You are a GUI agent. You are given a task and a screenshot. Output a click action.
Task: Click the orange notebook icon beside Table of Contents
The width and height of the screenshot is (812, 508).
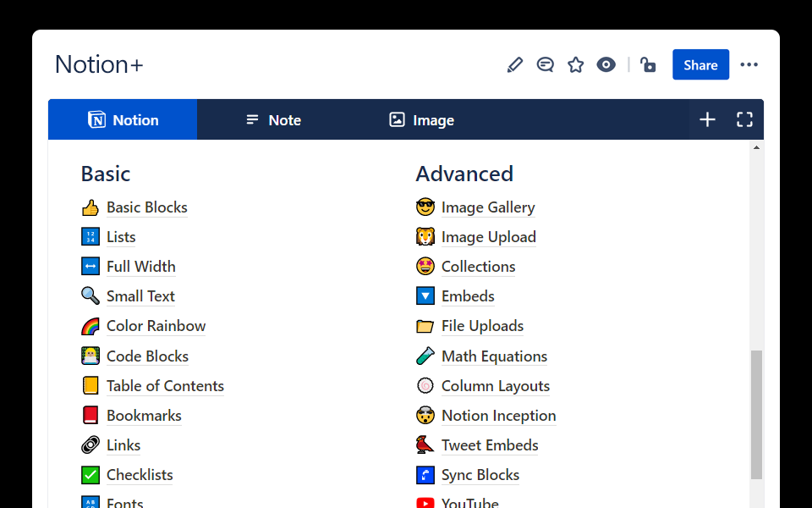point(91,386)
